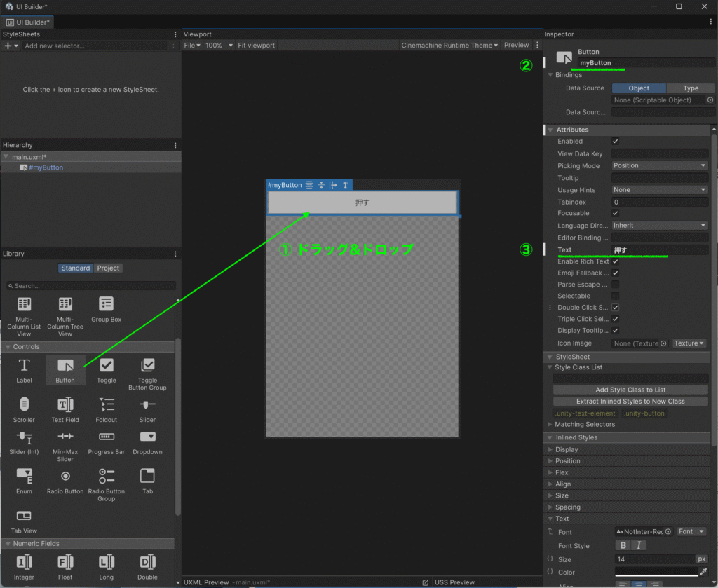The image size is (718, 588).
Task: Click Extract Inlined Styles to New Class
Action: pos(630,402)
